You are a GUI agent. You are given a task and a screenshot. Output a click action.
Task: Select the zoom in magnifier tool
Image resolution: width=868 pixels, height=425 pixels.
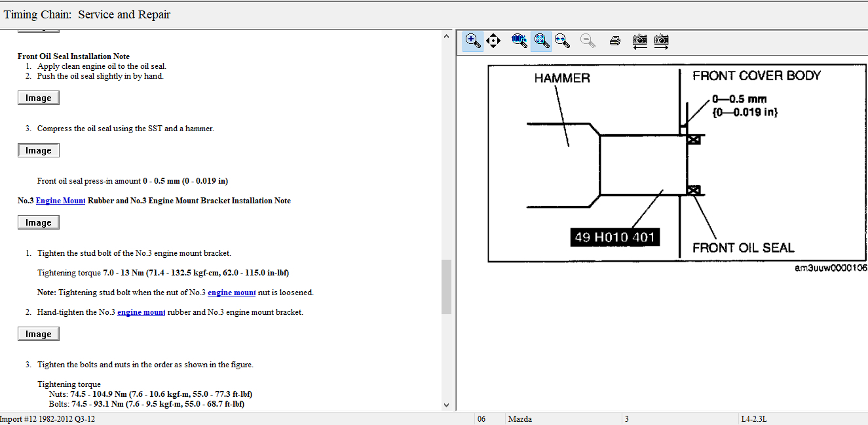473,41
